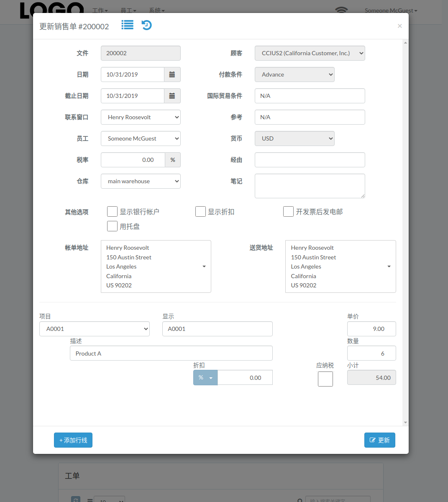Close the update sales order dialog

tap(399, 26)
